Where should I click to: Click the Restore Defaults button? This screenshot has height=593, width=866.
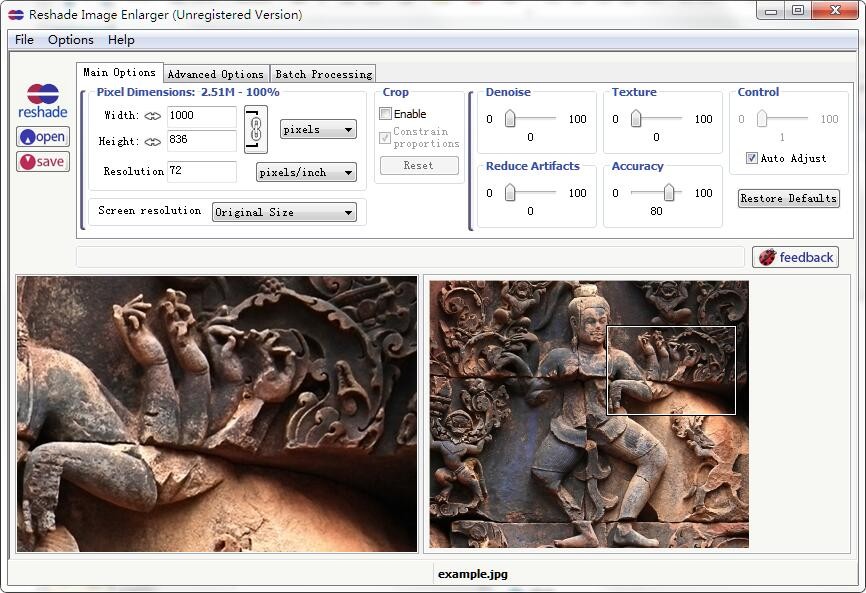(788, 198)
